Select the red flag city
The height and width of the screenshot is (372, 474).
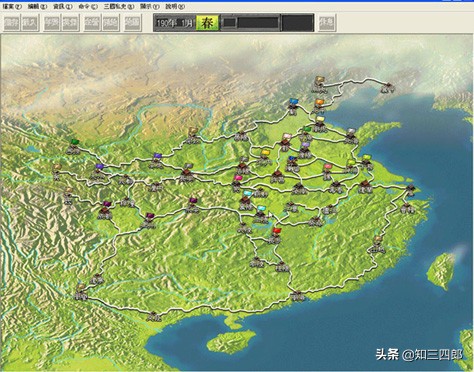[275, 236]
